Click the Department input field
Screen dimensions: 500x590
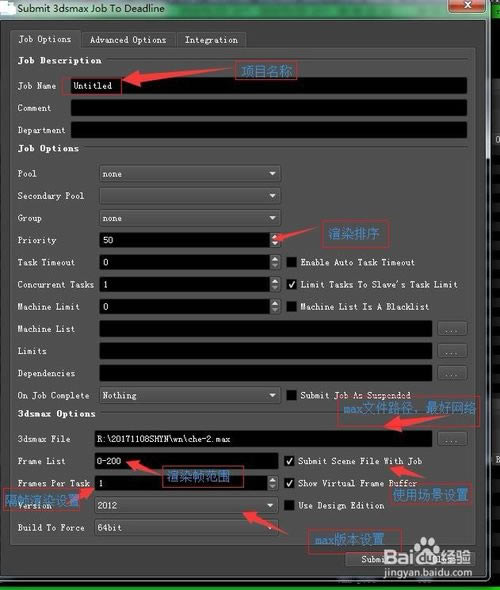(x=269, y=130)
